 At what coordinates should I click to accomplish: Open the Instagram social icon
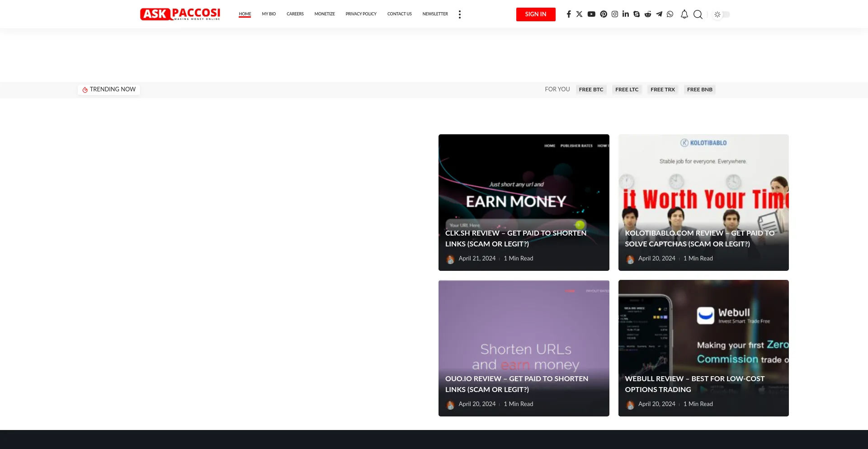pos(615,14)
